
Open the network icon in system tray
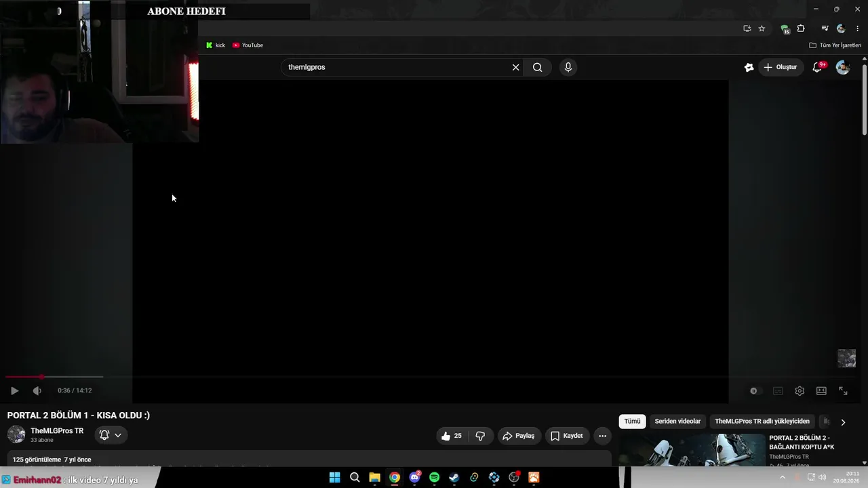pyautogui.click(x=811, y=477)
